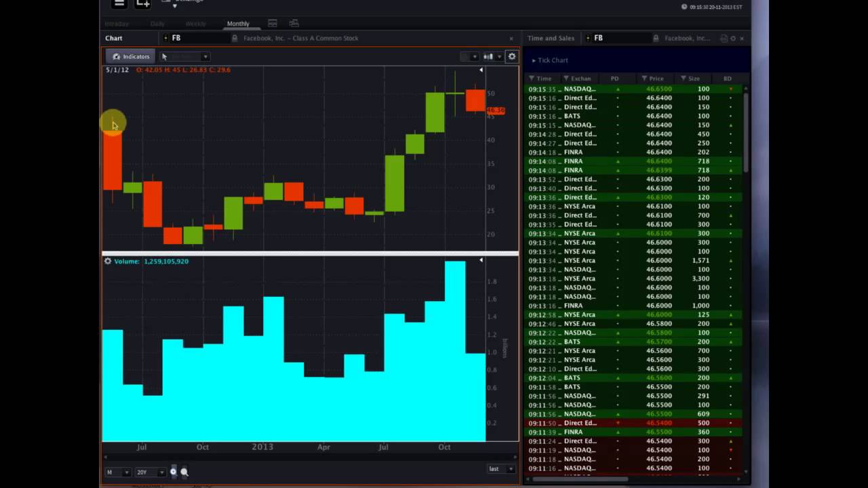Select the 09:11:39 FINRA row size 360

coord(633,432)
